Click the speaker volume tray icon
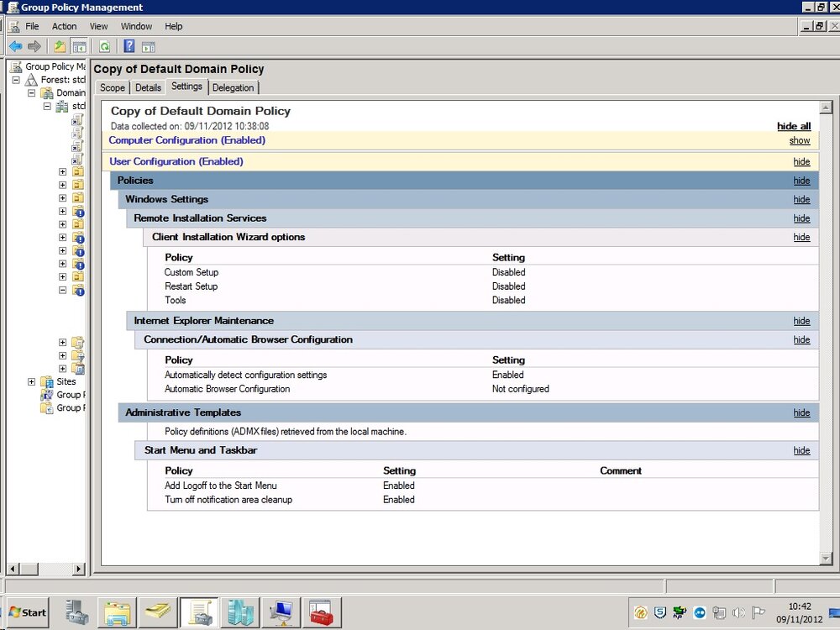Screen dimensions: 840x630 point(738,612)
